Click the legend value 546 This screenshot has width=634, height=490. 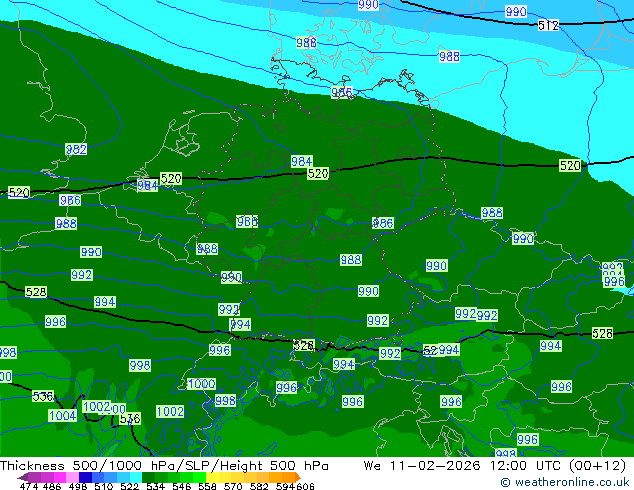coord(182,486)
